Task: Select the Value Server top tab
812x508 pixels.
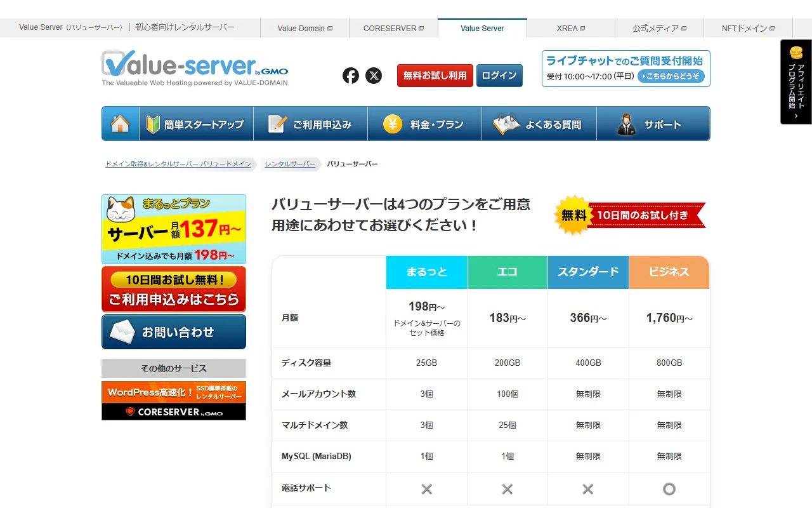Action: [x=482, y=29]
